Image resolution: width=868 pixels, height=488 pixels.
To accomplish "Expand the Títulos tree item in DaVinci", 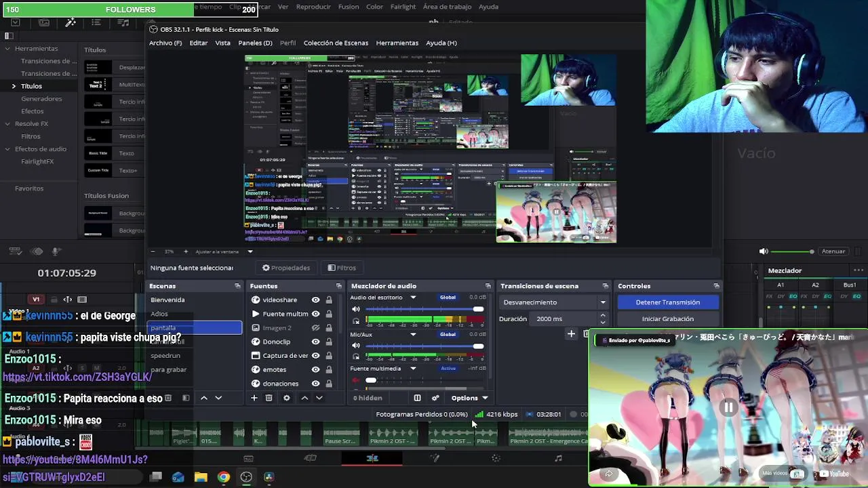I will tap(14, 86).
